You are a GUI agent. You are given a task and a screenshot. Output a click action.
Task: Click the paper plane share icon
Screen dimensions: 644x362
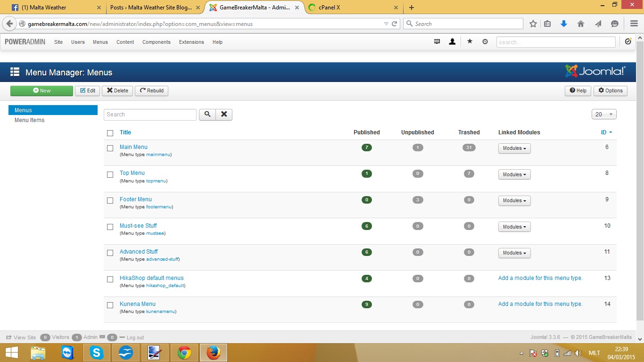[598, 24]
